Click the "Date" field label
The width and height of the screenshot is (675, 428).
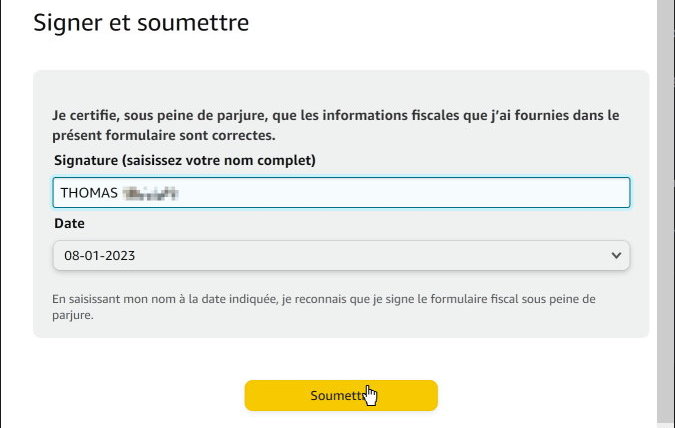(x=68, y=223)
